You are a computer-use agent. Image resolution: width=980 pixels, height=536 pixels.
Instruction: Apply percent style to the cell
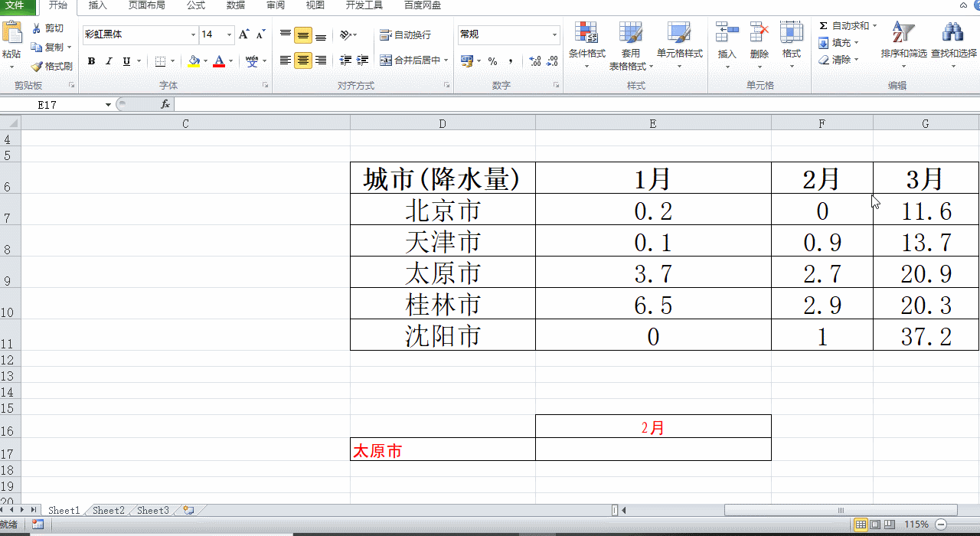click(x=492, y=61)
